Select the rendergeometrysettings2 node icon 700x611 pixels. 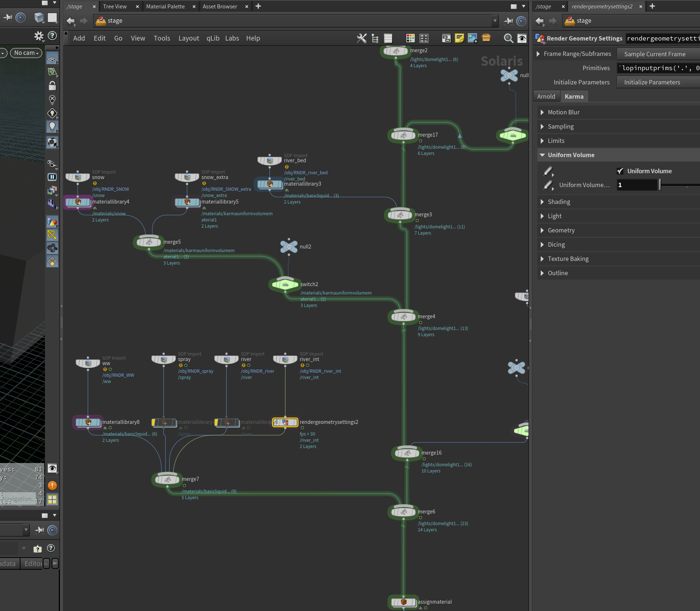tap(285, 422)
